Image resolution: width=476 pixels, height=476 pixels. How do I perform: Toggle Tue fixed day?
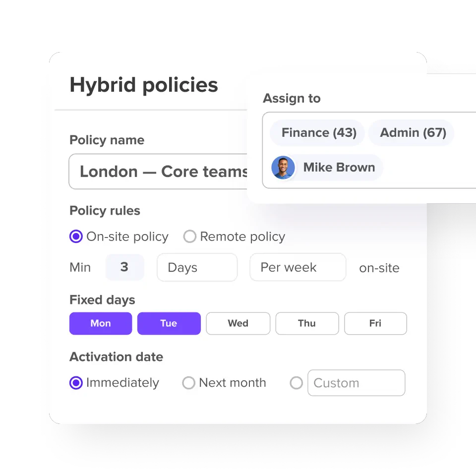169,324
